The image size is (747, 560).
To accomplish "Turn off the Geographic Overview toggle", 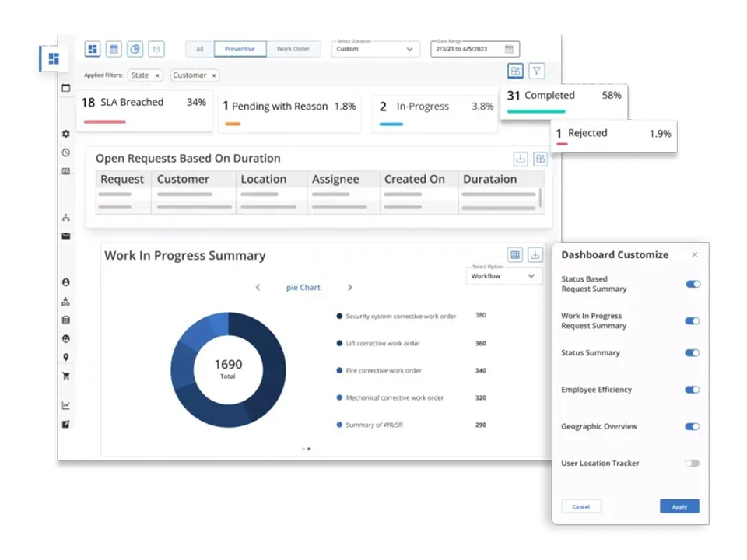I will [692, 427].
